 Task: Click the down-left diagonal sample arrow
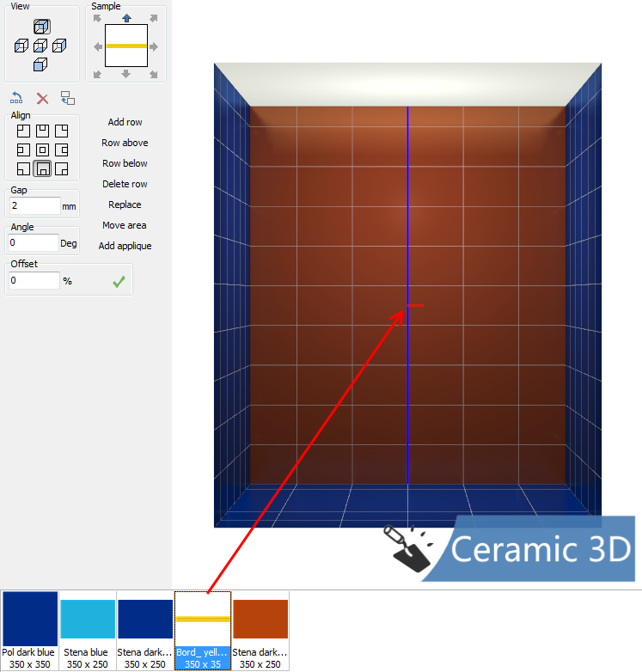pos(97,74)
